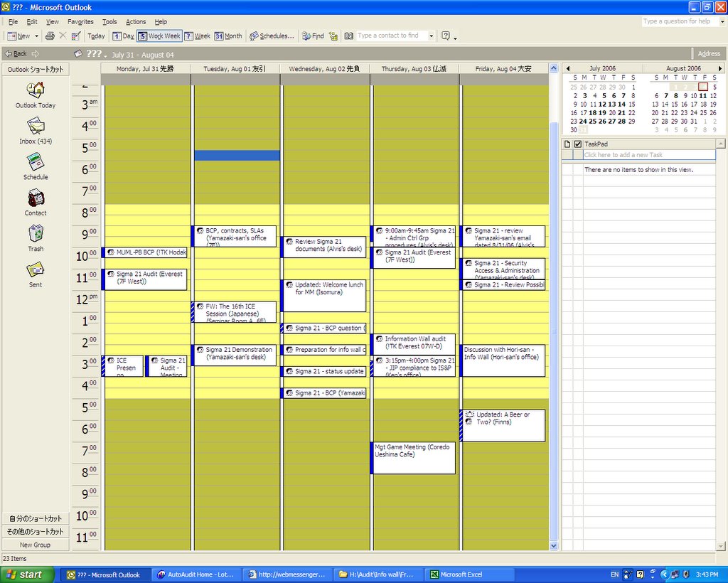Open the New item dropdown arrow
This screenshot has width=728, height=583.
point(37,36)
